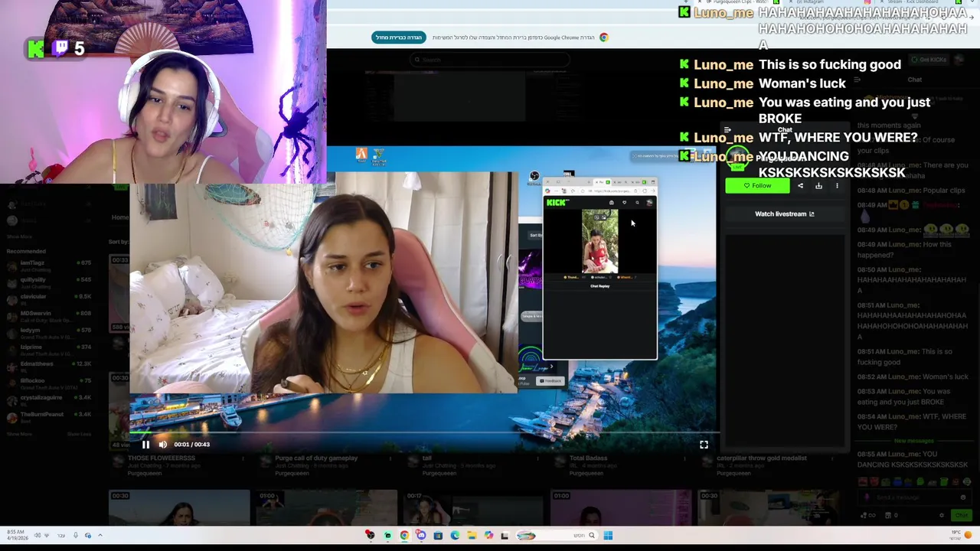980x551 pixels.
Task: Open Google Chrome from taskbar
Action: [x=404, y=536]
